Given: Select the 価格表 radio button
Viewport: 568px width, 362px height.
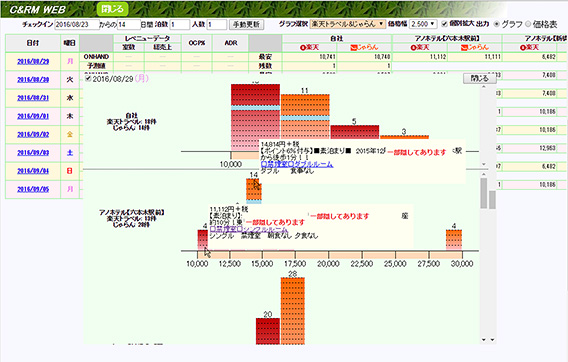Looking at the screenshot, I should [528, 24].
